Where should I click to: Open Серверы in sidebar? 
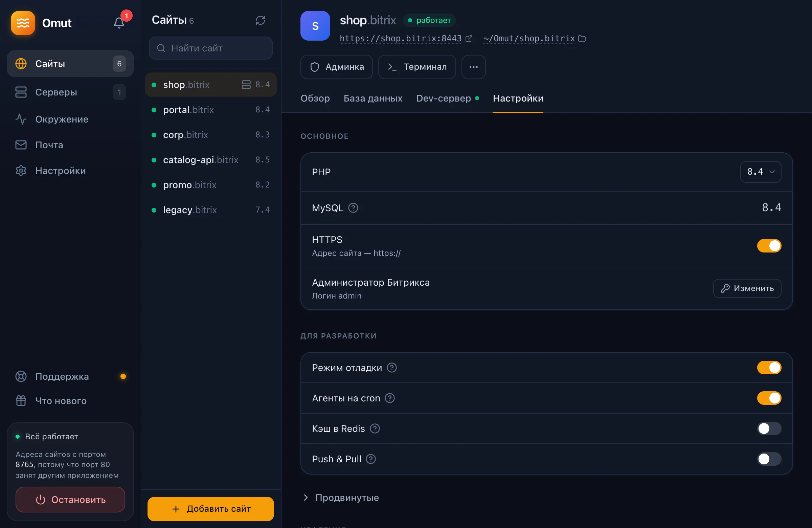(x=70, y=92)
